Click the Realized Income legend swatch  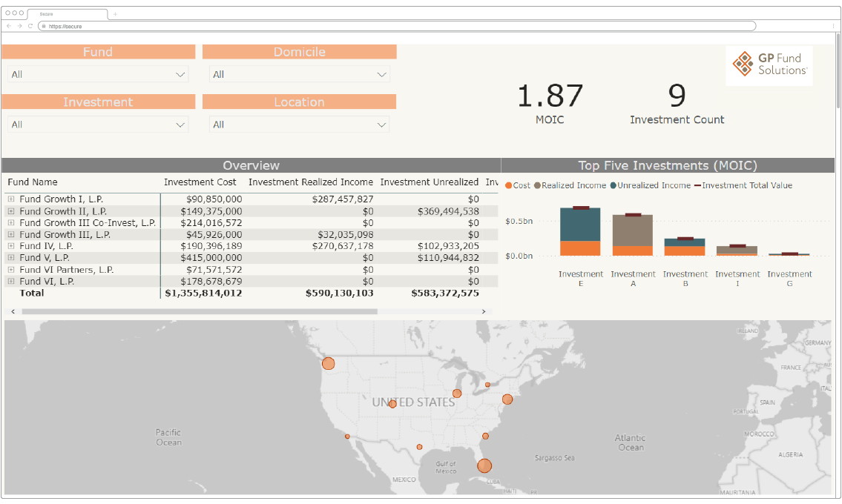(537, 186)
